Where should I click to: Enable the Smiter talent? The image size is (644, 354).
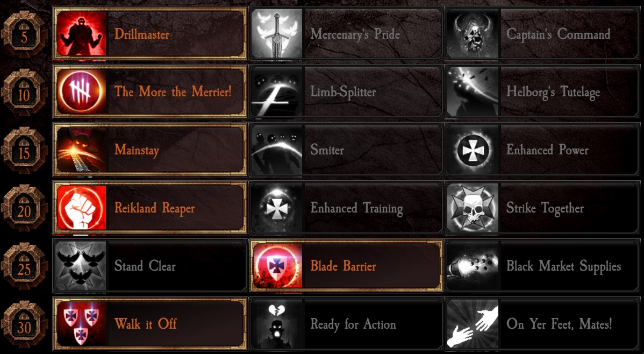pos(346,150)
